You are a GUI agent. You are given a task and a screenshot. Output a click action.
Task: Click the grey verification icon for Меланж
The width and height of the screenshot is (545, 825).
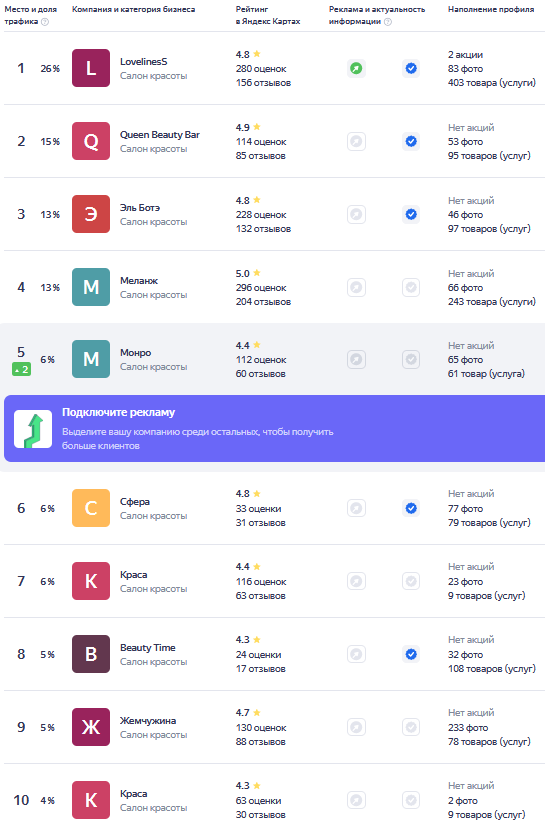[x=411, y=287]
